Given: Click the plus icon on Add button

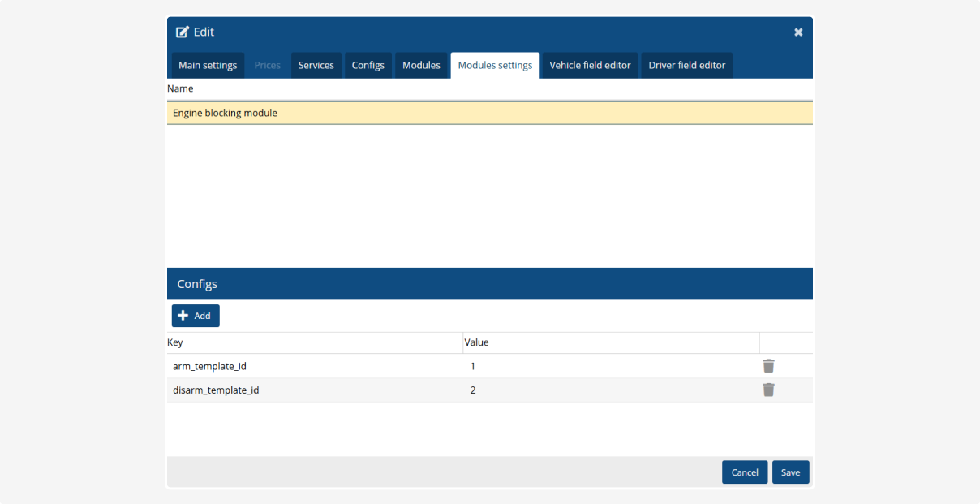Looking at the screenshot, I should (x=183, y=316).
